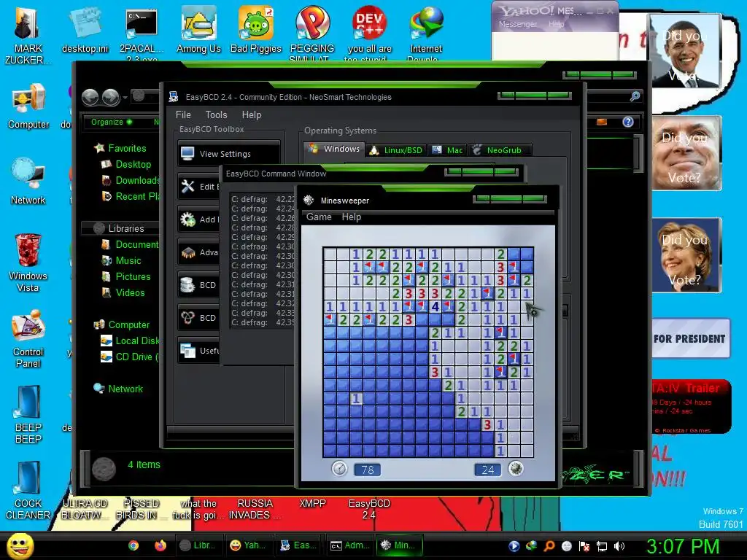Image resolution: width=747 pixels, height=560 pixels.
Task: Select Local Disk in Explorer sidebar
Action: pyautogui.click(x=130, y=341)
